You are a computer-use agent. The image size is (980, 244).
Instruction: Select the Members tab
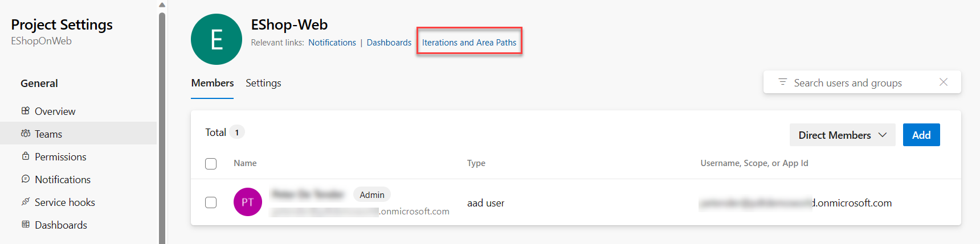(x=213, y=83)
